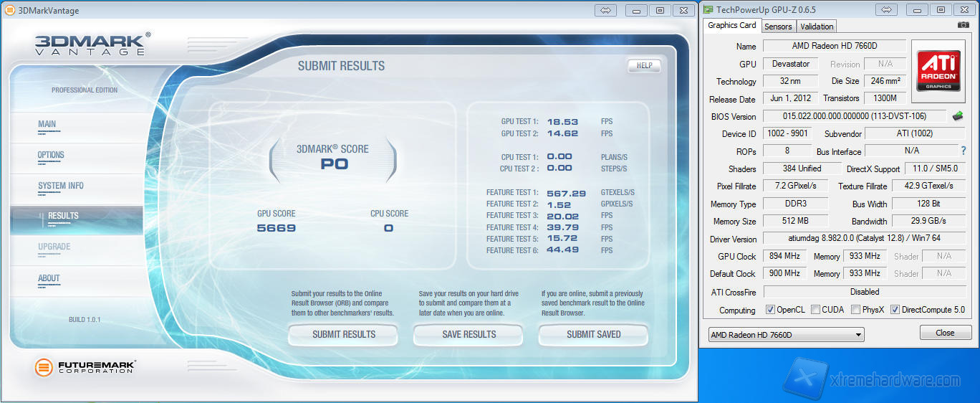This screenshot has width=980, height=403.
Task: Click the BIOS save chip icon
Action: (958, 116)
